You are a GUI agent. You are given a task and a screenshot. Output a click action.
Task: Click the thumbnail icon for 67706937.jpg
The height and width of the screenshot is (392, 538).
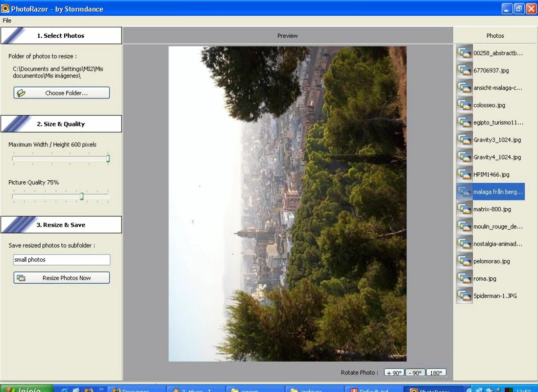[464, 71]
